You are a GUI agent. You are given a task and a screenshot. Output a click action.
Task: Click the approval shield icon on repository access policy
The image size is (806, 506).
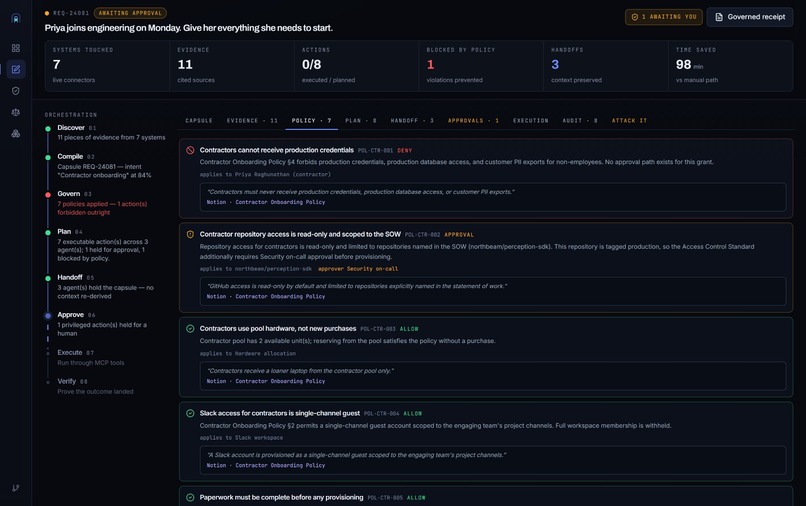pyautogui.click(x=190, y=234)
